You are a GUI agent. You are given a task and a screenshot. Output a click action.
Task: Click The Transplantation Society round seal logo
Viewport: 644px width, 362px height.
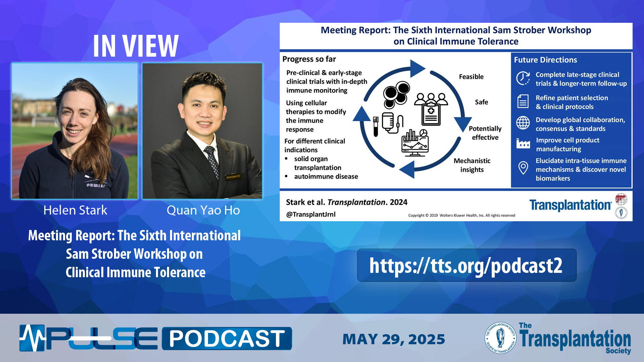500,338
